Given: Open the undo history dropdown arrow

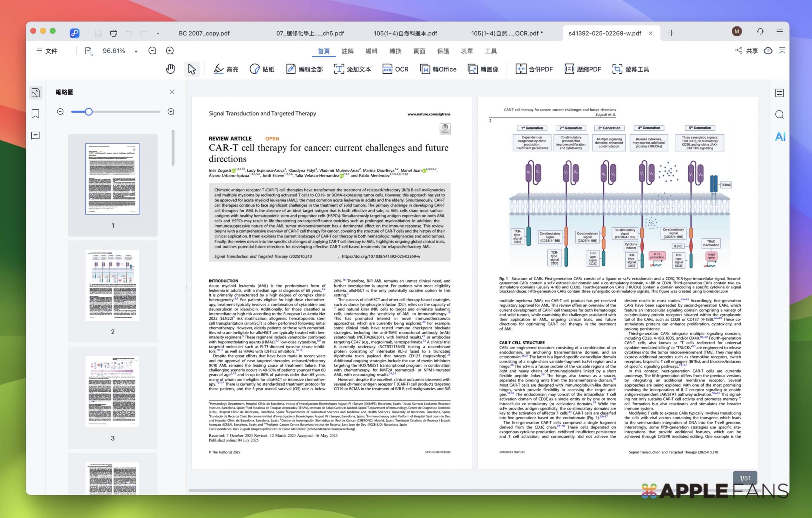Looking at the screenshot, I should (x=157, y=33).
